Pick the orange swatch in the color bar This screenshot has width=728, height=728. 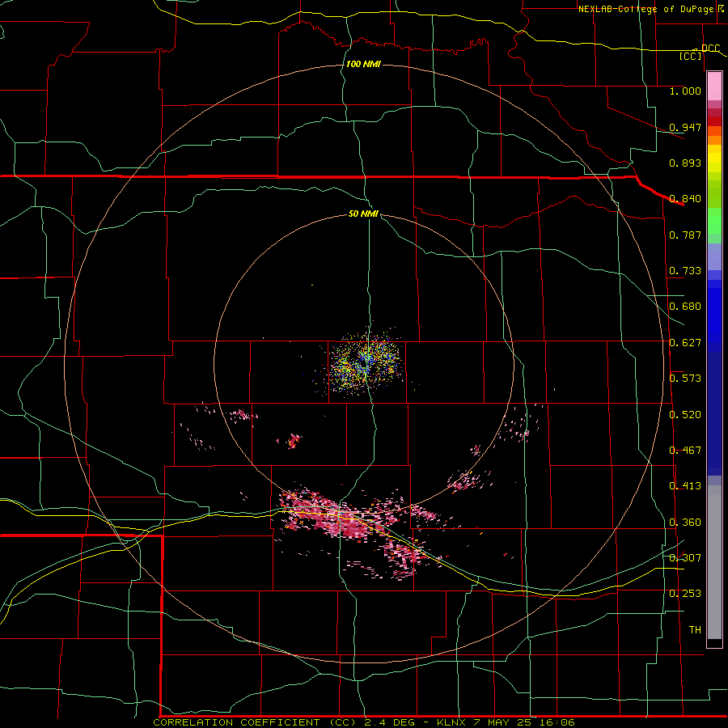pyautogui.click(x=714, y=140)
